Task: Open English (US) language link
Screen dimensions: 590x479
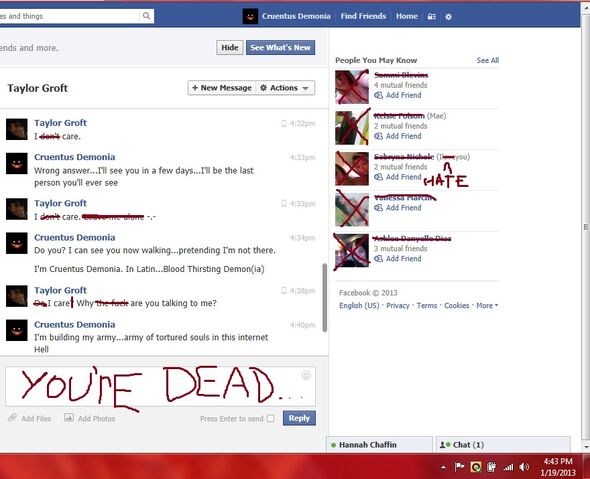Action: (x=359, y=306)
